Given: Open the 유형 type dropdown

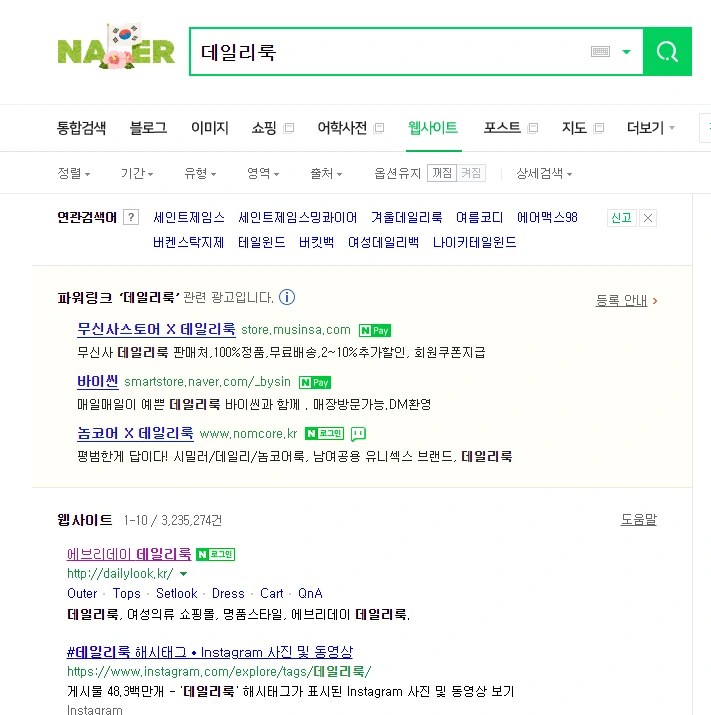Looking at the screenshot, I should (200, 173).
